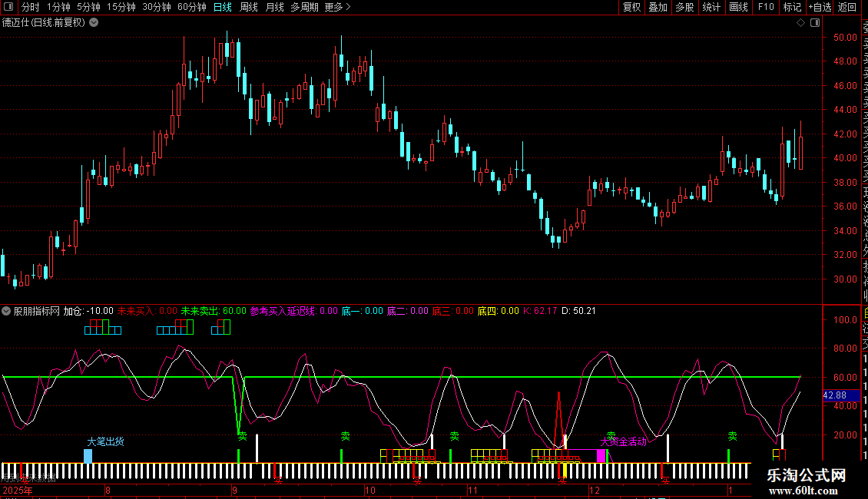Switch to 周线 weekly chart
Image resolution: width=868 pixels, height=499 pixels.
(249, 7)
